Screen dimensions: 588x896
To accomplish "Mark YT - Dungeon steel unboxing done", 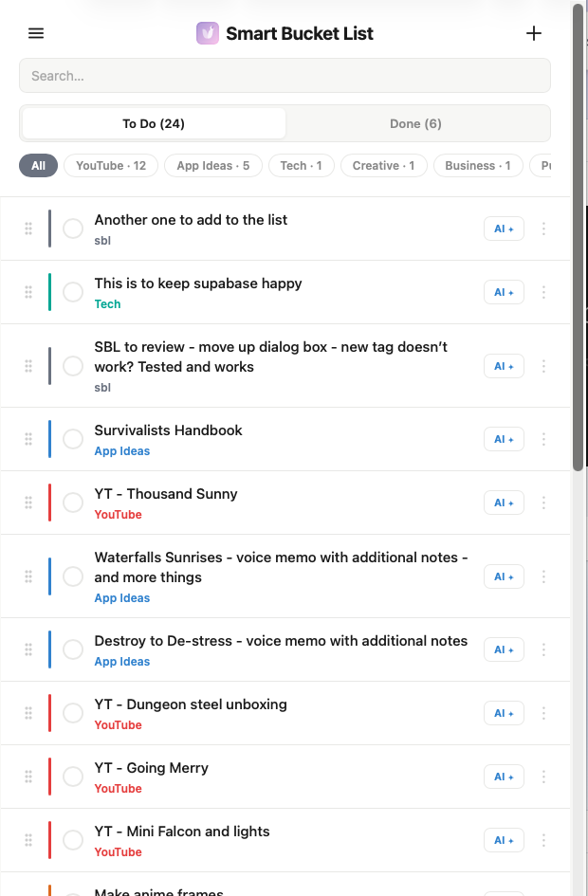I will 73,713.
